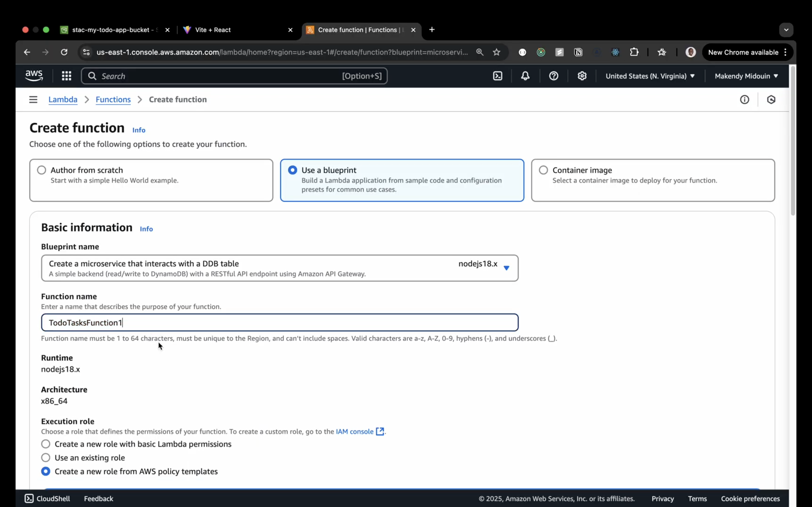Click into the Function name text field
The height and width of the screenshot is (507, 812).
(279, 322)
